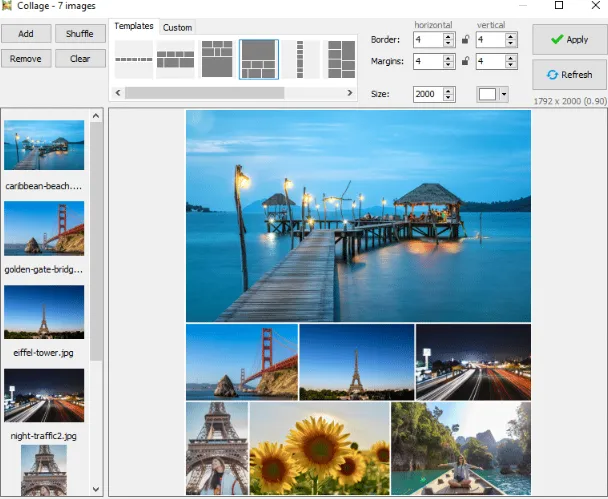Select the golden-gate-bridge thumbnail in list
Image resolution: width=608 pixels, height=499 pixels.
(x=44, y=228)
